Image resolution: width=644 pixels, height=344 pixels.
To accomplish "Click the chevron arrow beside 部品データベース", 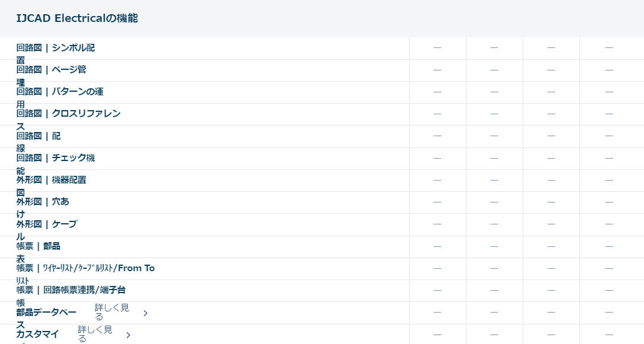I will coord(146,313).
